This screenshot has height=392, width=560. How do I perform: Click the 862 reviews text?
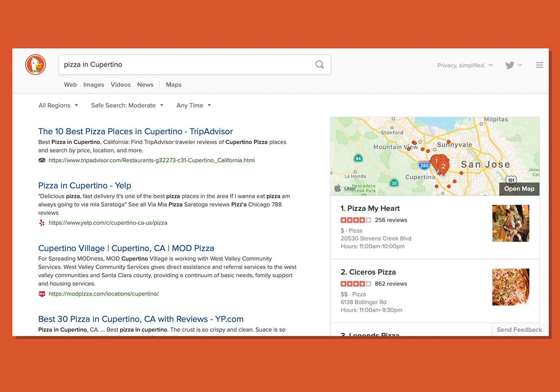click(x=391, y=284)
